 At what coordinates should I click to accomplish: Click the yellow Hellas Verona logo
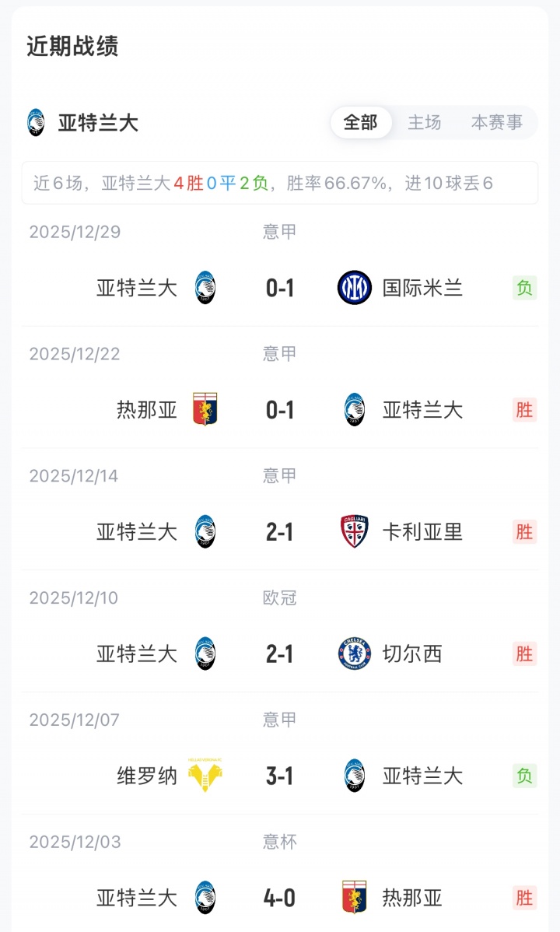tap(205, 776)
